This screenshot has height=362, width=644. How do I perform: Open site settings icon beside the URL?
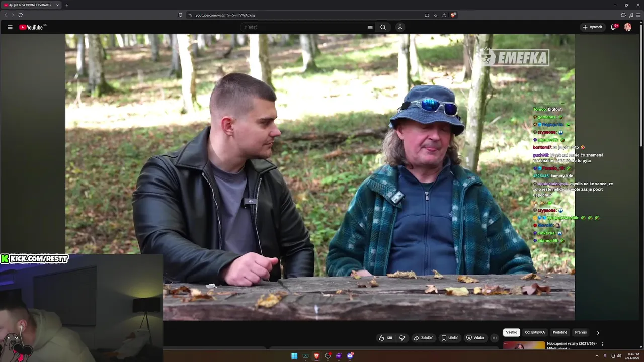190,15
